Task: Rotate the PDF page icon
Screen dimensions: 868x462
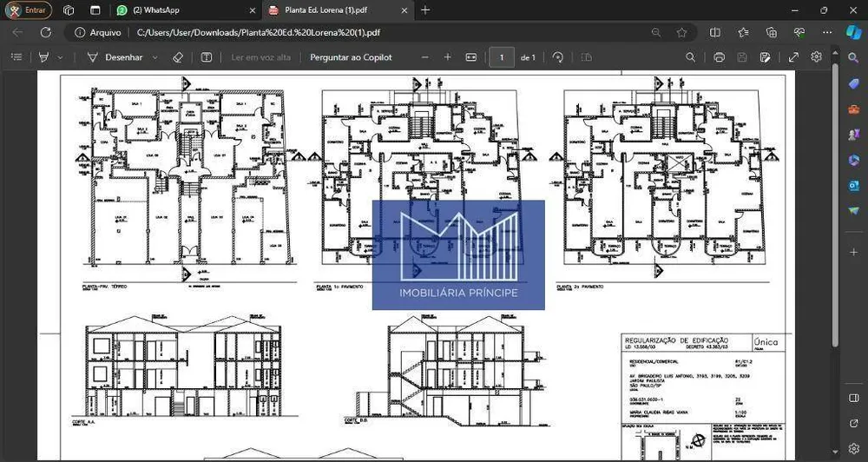Action: (558, 57)
